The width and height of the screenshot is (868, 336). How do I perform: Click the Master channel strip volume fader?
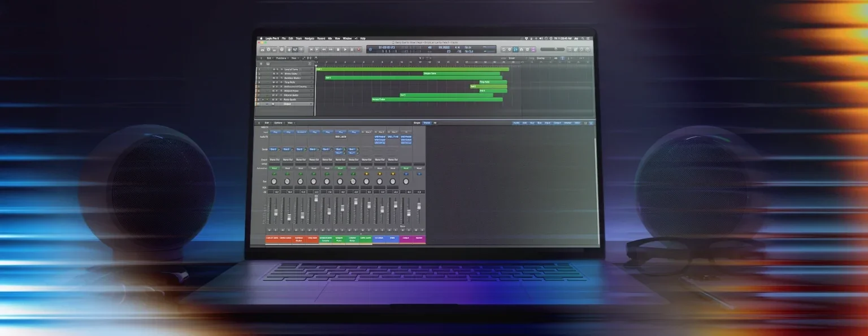coord(419,206)
